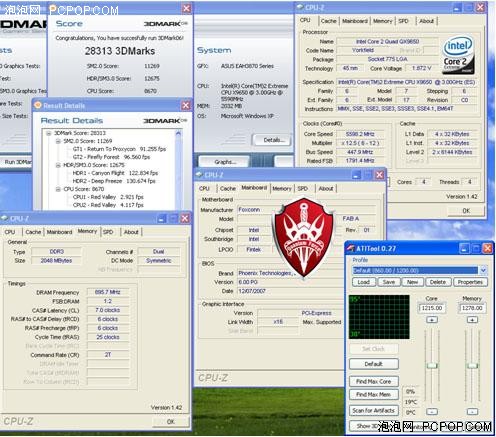The image size is (496, 437).
Task: Click OK in the CPU-Z Memory window
Action: point(171,421)
